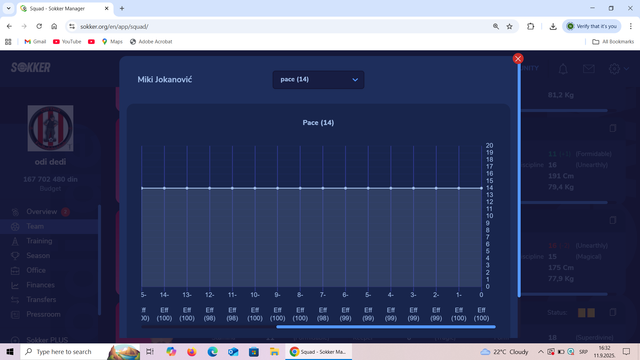Open the Maps bookmark

click(x=112, y=42)
